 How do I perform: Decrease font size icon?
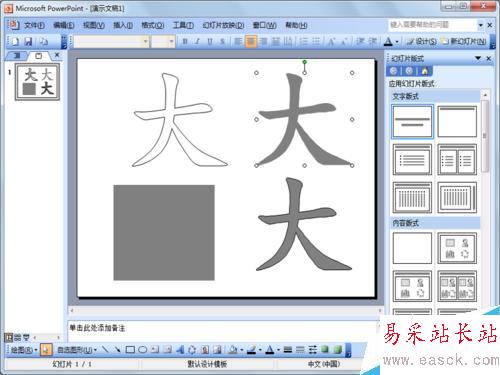pyautogui.click(x=344, y=42)
